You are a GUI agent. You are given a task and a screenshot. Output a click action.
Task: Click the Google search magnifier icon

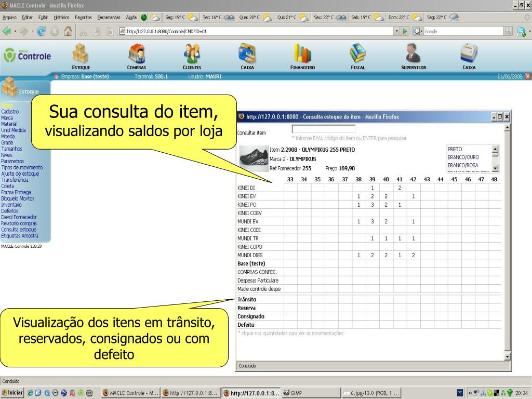coord(508,31)
